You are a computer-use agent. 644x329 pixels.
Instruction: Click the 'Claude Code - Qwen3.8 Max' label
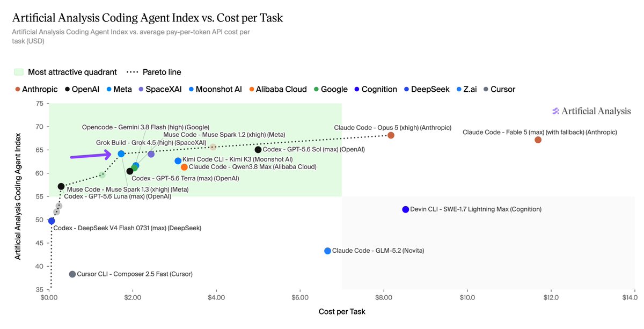(x=252, y=167)
